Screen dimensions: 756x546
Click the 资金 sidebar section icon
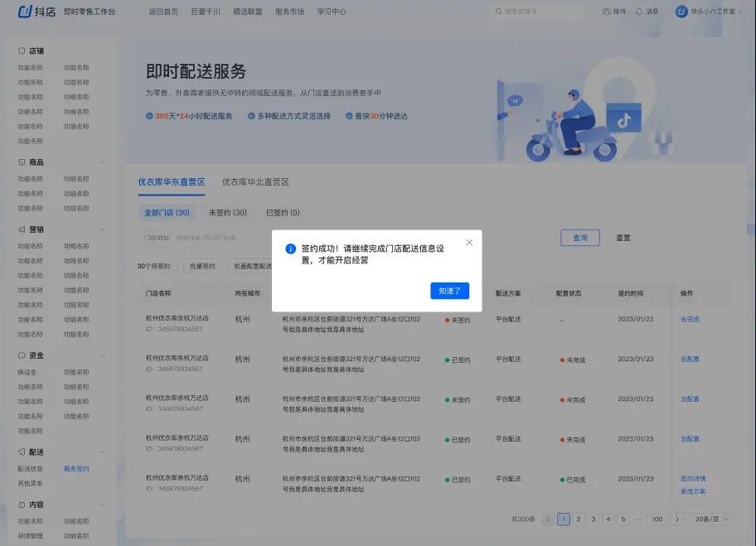coord(22,355)
